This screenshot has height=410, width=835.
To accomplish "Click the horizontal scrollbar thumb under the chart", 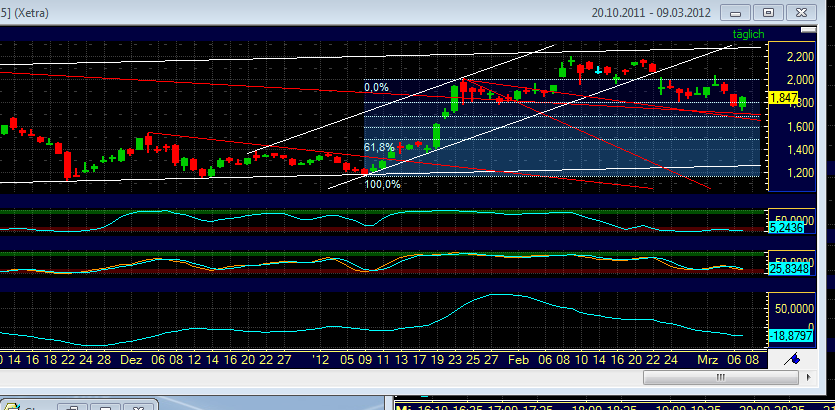I will point(721,378).
